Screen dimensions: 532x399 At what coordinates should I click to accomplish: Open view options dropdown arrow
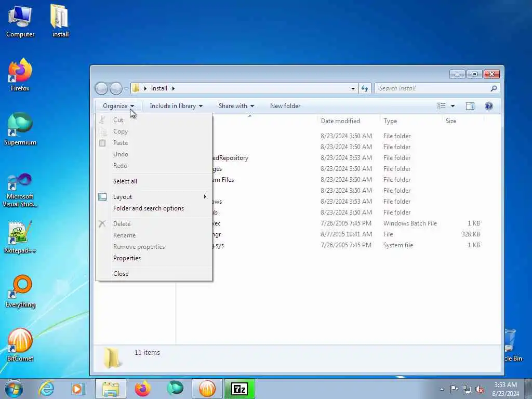click(x=453, y=106)
